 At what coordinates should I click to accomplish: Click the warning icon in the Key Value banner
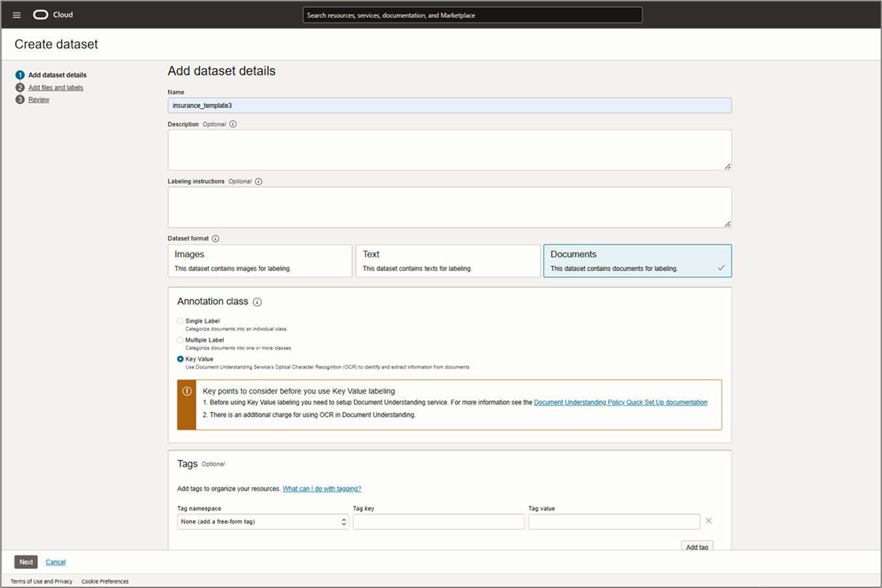coord(186,391)
